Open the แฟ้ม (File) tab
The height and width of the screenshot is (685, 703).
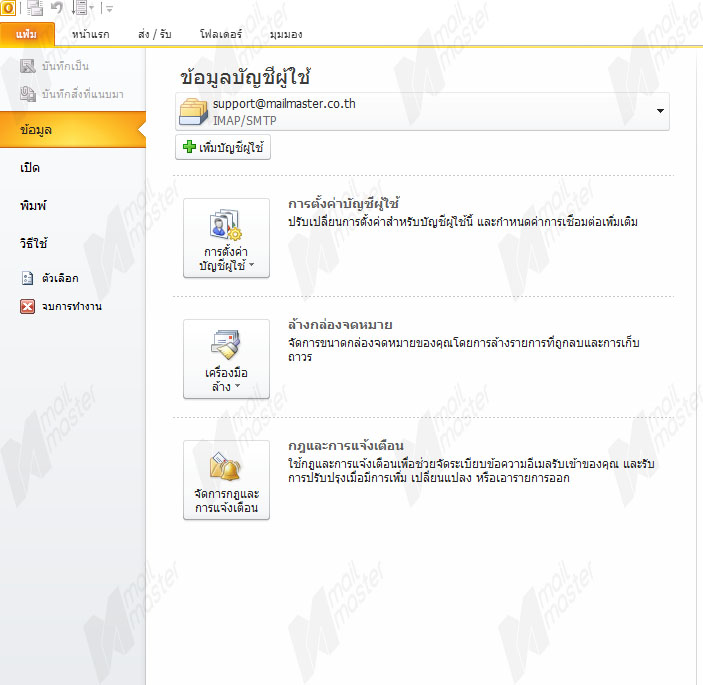coord(26,34)
